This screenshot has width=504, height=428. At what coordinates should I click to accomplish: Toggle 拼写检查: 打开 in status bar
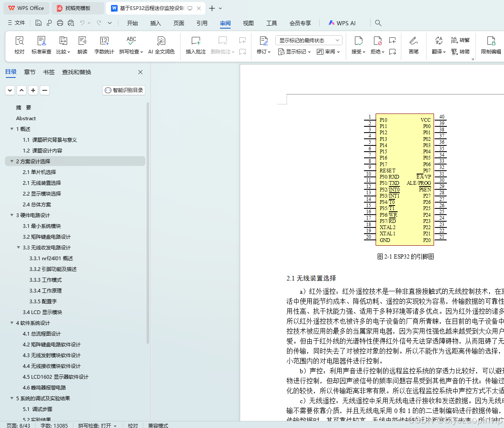tap(97, 426)
